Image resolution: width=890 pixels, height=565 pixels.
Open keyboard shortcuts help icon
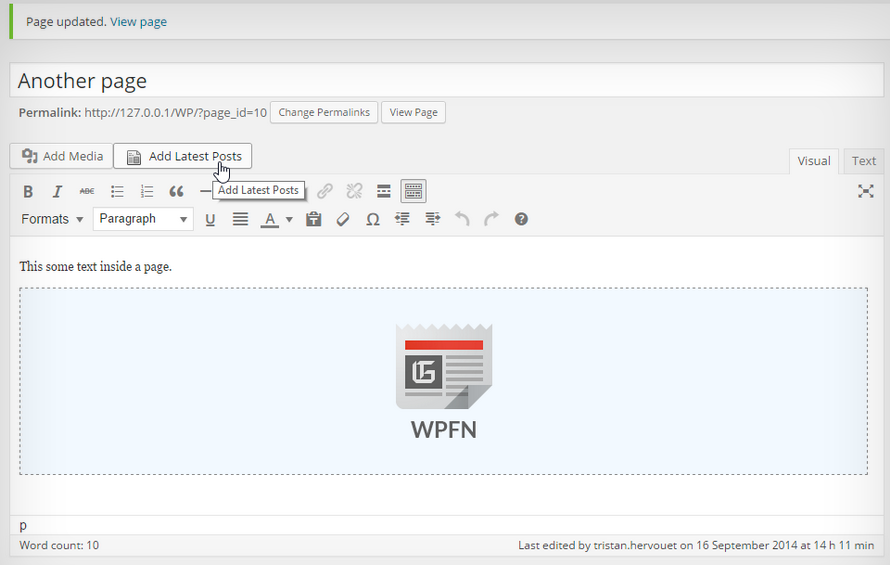pyautogui.click(x=521, y=219)
